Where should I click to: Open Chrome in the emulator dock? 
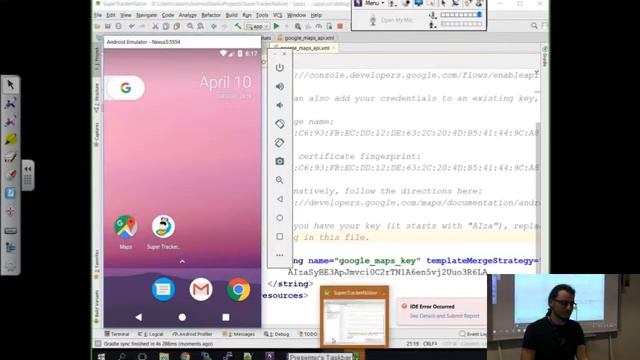click(238, 289)
